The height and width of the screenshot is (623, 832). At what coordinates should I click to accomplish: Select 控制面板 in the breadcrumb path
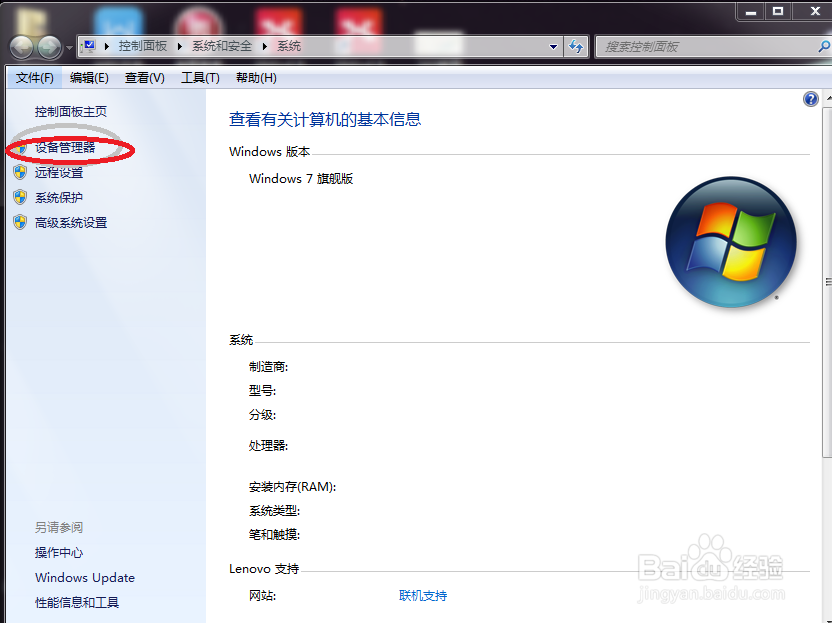(143, 46)
